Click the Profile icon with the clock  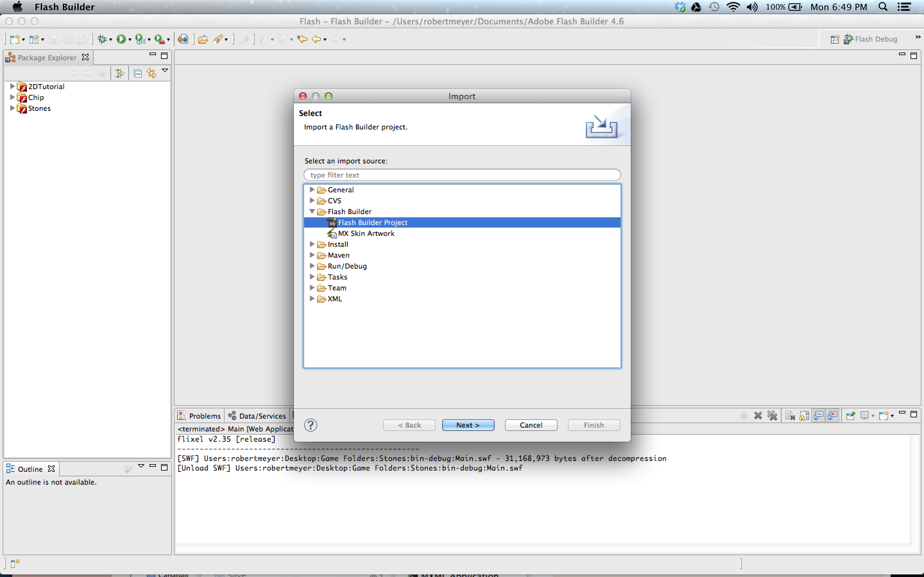(140, 39)
